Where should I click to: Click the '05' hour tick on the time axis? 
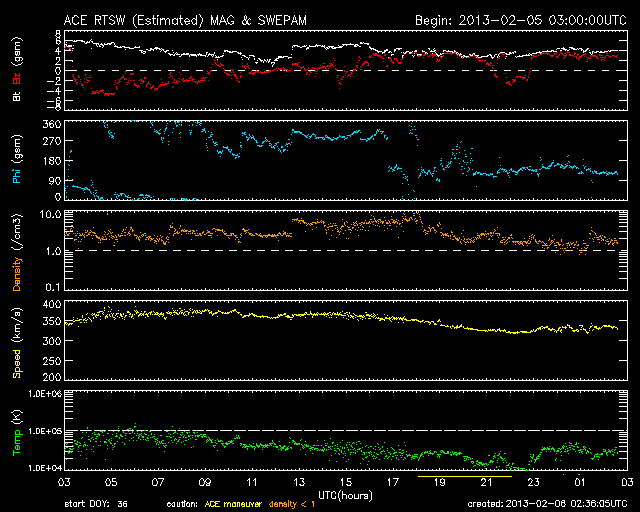[x=111, y=482]
